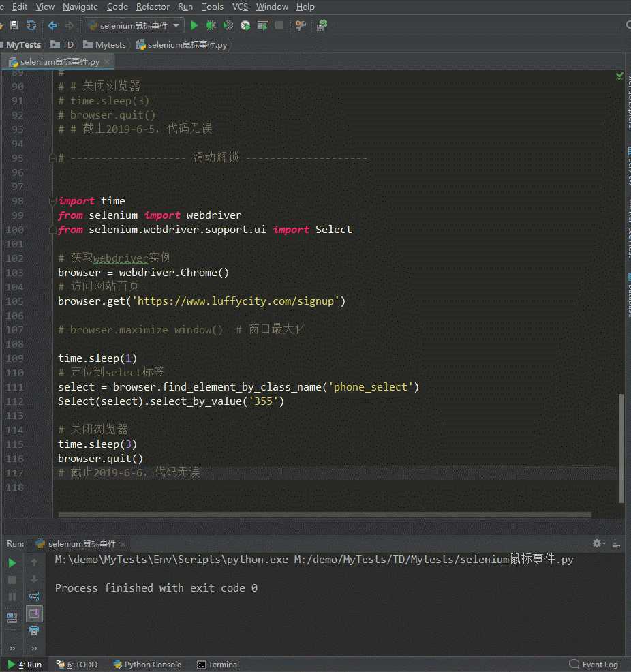Open the Event Log
This screenshot has height=672, width=631.
[x=594, y=665]
